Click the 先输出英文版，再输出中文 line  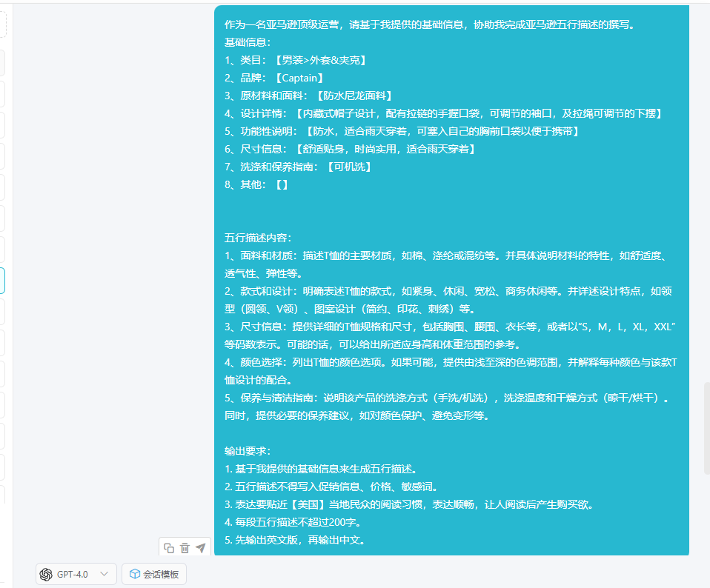[295, 540]
